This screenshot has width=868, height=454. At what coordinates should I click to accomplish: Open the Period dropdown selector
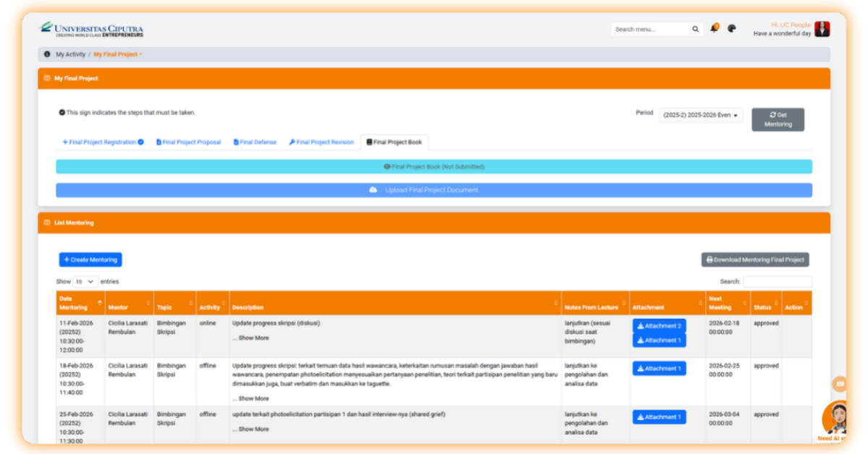(700, 116)
